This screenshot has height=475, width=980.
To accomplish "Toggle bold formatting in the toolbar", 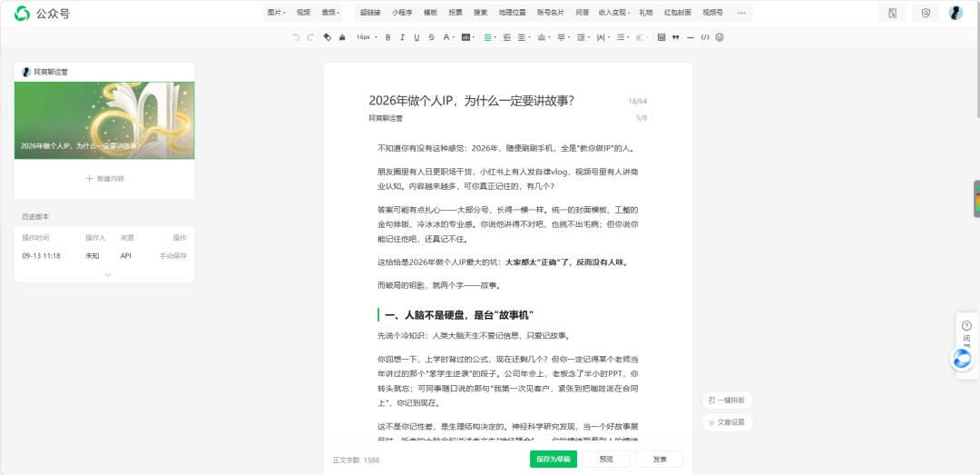I will [x=387, y=37].
